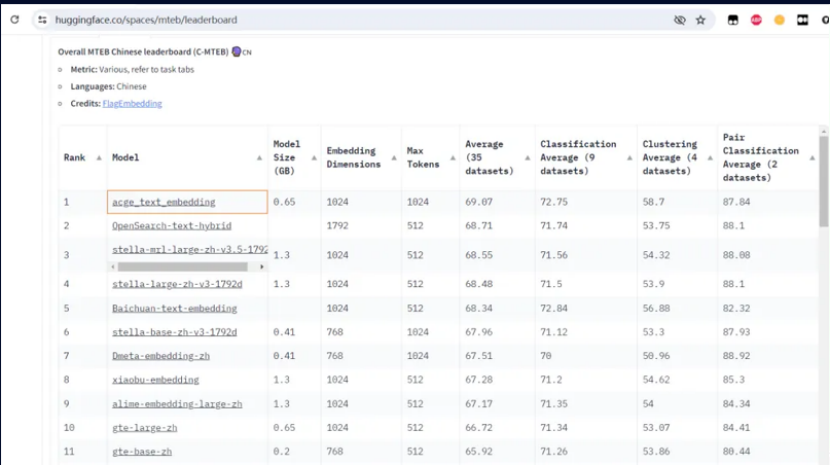Open the stella-mrl-large-zh-v3.5-1792 model link
Viewport: 831px width, 466px height.
(190, 250)
